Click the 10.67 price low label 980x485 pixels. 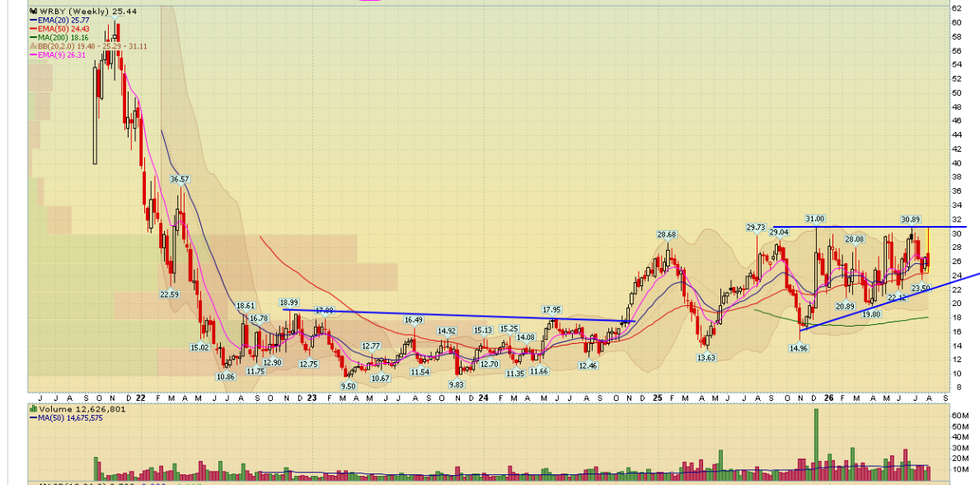point(380,378)
